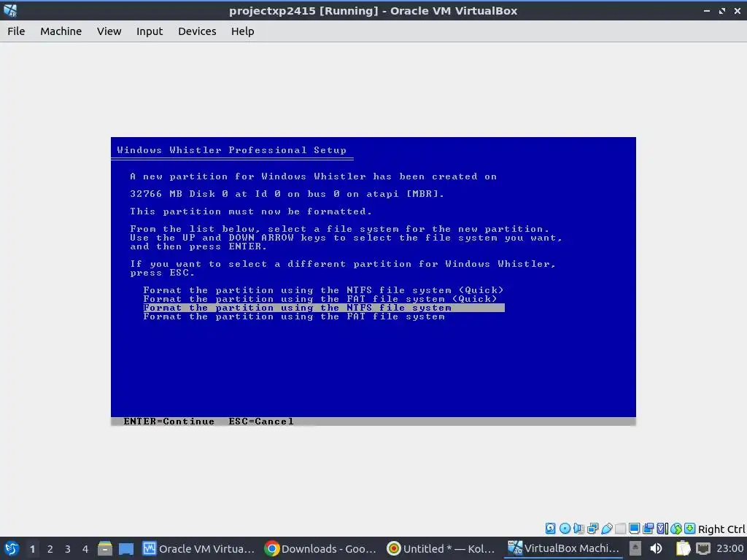The image size is (747, 560).
Task: Click the mouse integration status icon
Action: 676,529
